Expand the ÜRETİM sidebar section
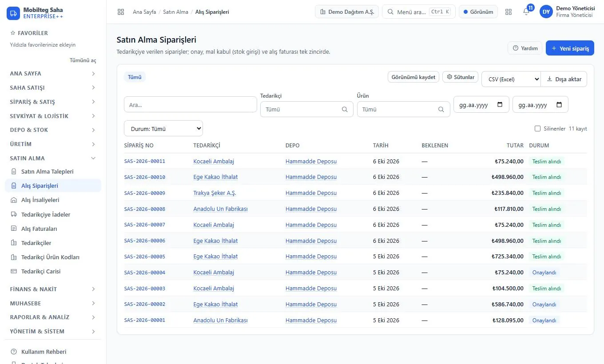604x364 pixels. click(53, 144)
